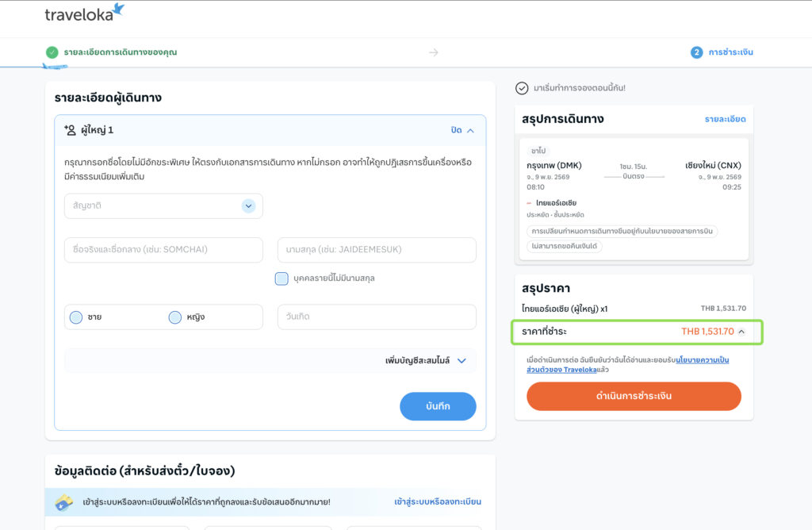The height and width of the screenshot is (530, 812).
Task: Click the เข้าสู่ระบบหรือลงทะเบียน link
Action: click(x=438, y=501)
